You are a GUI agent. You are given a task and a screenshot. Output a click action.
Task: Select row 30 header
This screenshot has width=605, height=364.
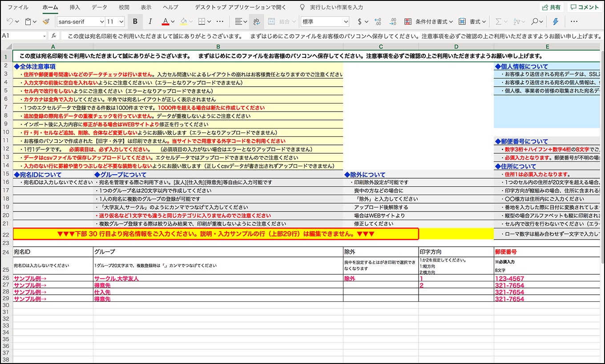(x=6, y=306)
